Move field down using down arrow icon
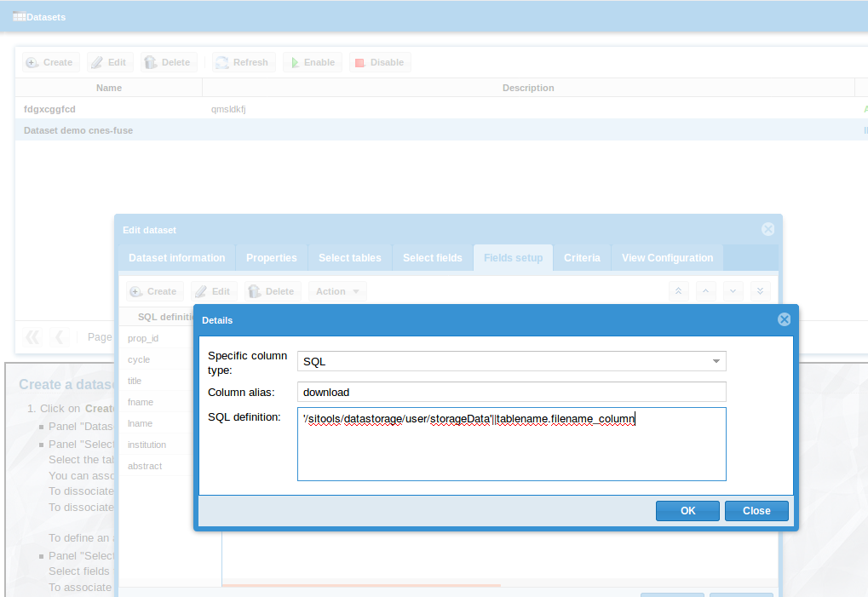The height and width of the screenshot is (597, 868). click(733, 290)
